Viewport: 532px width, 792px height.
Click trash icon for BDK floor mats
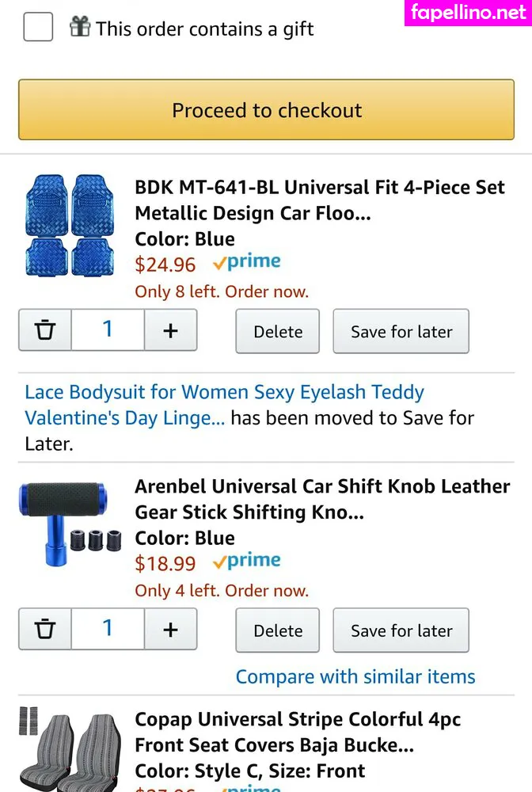tap(45, 330)
